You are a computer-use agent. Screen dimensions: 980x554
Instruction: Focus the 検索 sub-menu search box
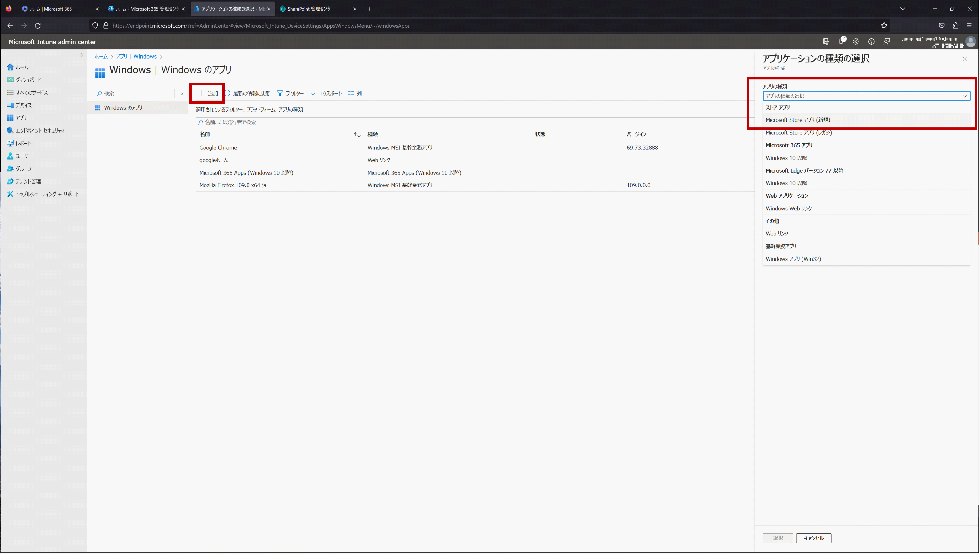(x=134, y=93)
